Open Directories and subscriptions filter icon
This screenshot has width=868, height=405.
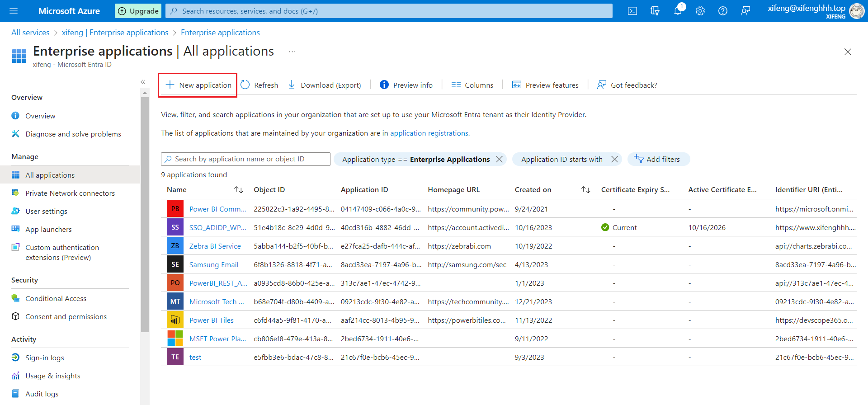[x=655, y=11]
